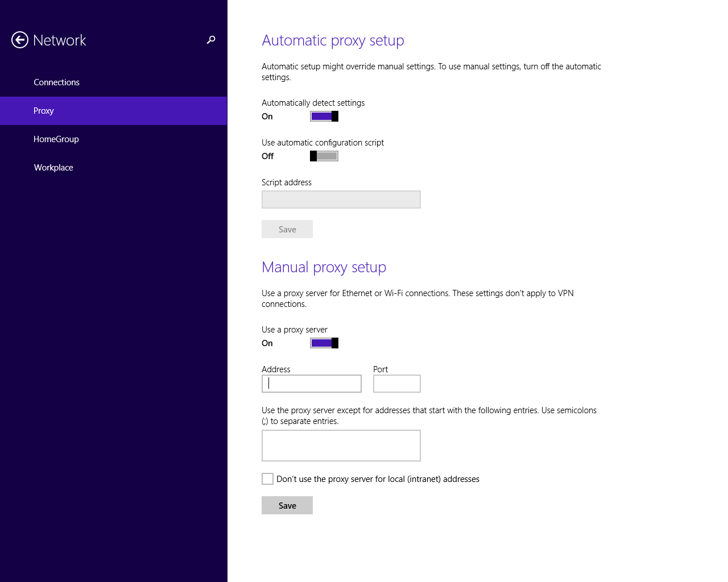Click the 'Use a proxy server' label
This screenshot has width=728, height=582.
click(295, 330)
